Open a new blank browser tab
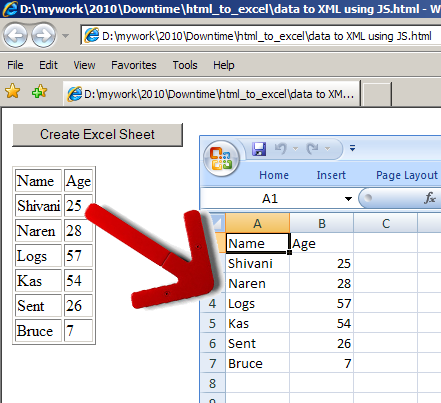The height and width of the screenshot is (403, 441). [x=377, y=94]
